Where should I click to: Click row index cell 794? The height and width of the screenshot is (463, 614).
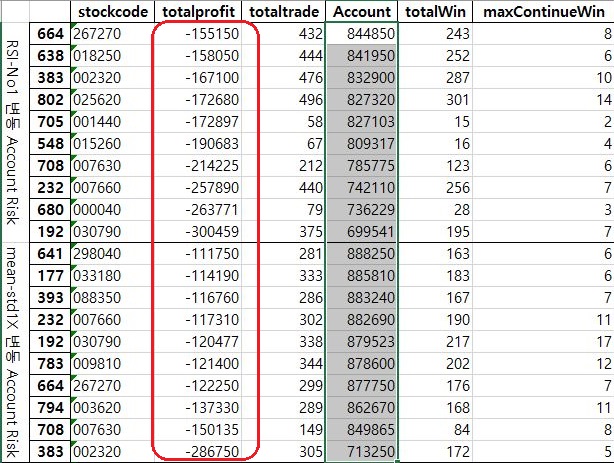tap(50, 407)
